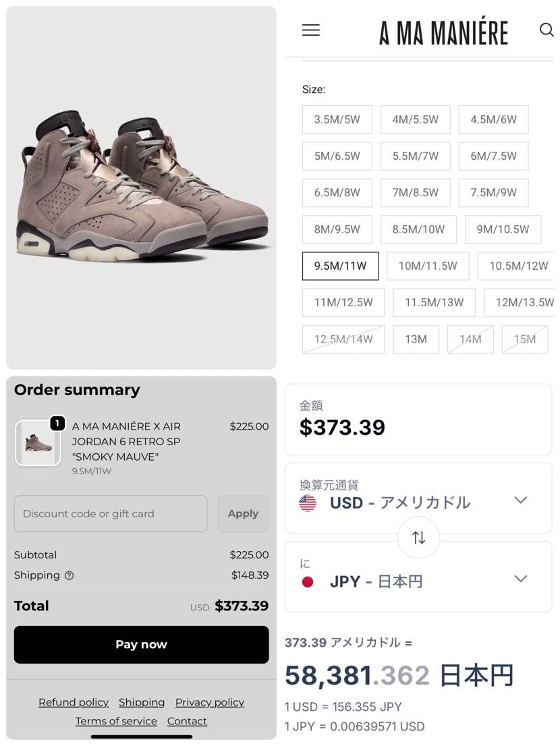560x746 pixels.
Task: Select size 9.5M/11W
Action: coord(340,266)
